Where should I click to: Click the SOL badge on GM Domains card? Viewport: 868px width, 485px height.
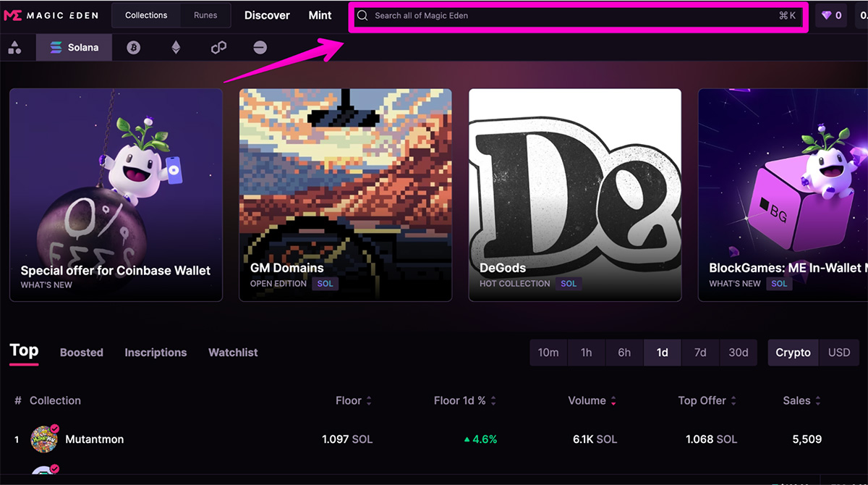click(x=325, y=284)
